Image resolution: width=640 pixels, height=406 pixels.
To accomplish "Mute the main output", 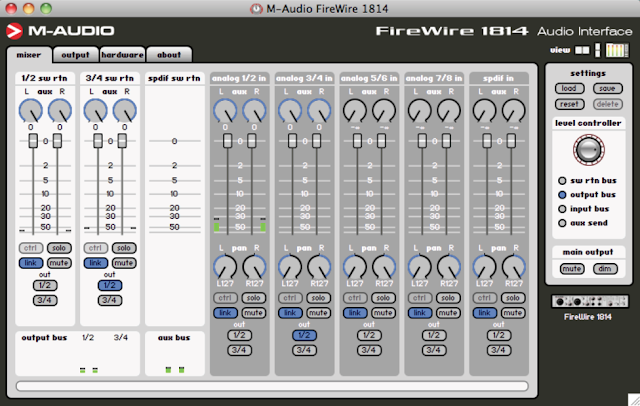I will (x=571, y=269).
